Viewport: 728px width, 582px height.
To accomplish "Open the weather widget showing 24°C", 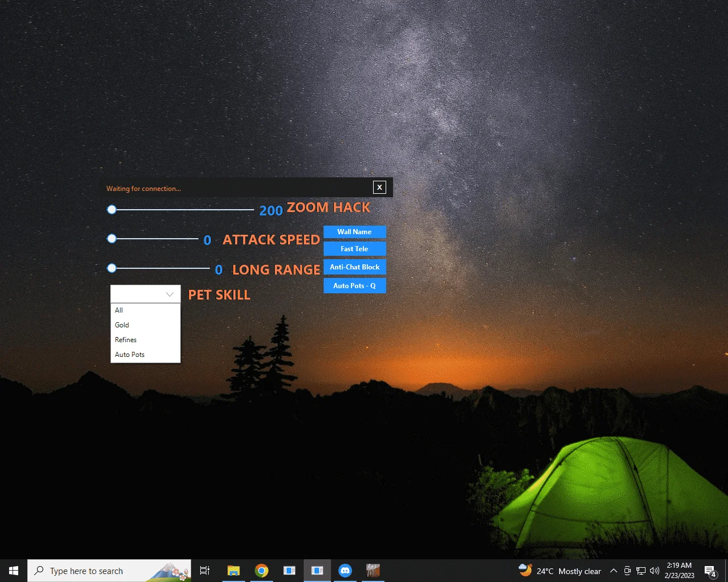I will coord(560,571).
